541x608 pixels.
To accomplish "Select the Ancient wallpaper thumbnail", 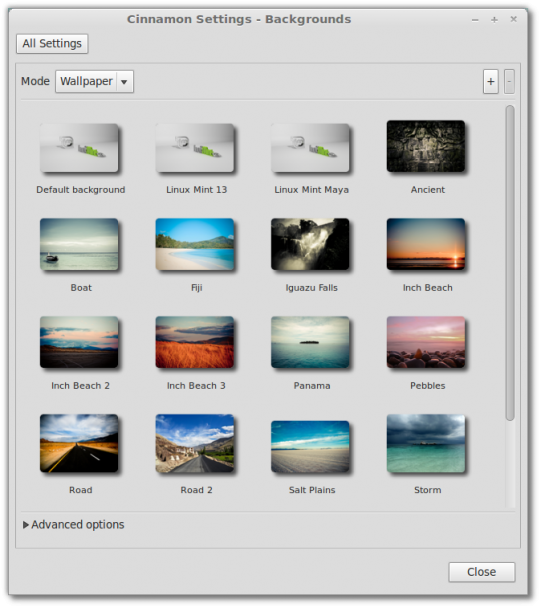I will 426,146.
